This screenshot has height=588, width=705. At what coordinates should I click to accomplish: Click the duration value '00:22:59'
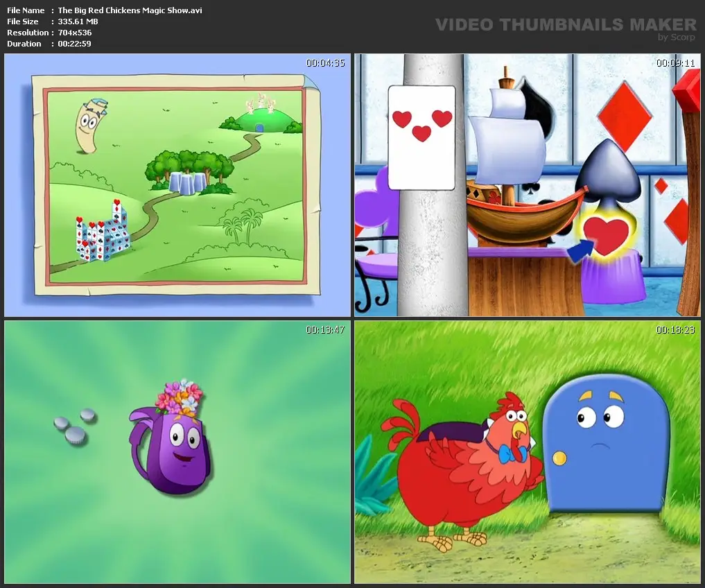pyautogui.click(x=74, y=44)
